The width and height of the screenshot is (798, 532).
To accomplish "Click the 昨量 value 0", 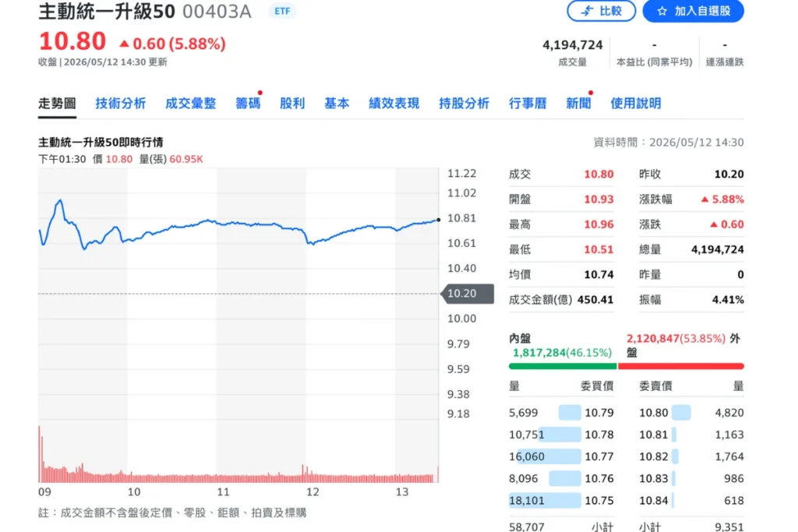I will click(x=740, y=275).
